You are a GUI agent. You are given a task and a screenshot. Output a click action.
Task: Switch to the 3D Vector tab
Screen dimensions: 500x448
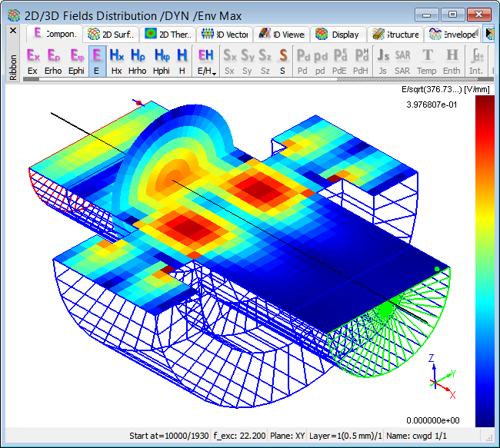[x=224, y=34]
